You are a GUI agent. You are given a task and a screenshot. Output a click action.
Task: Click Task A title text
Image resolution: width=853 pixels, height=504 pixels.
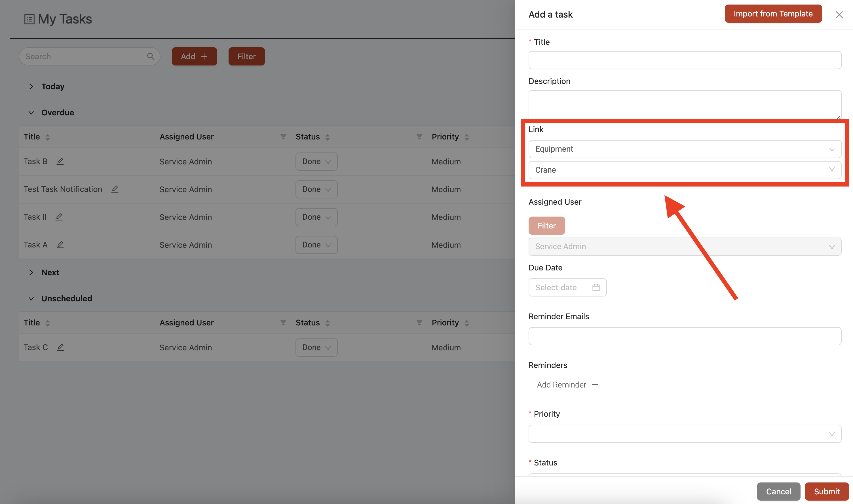point(35,245)
